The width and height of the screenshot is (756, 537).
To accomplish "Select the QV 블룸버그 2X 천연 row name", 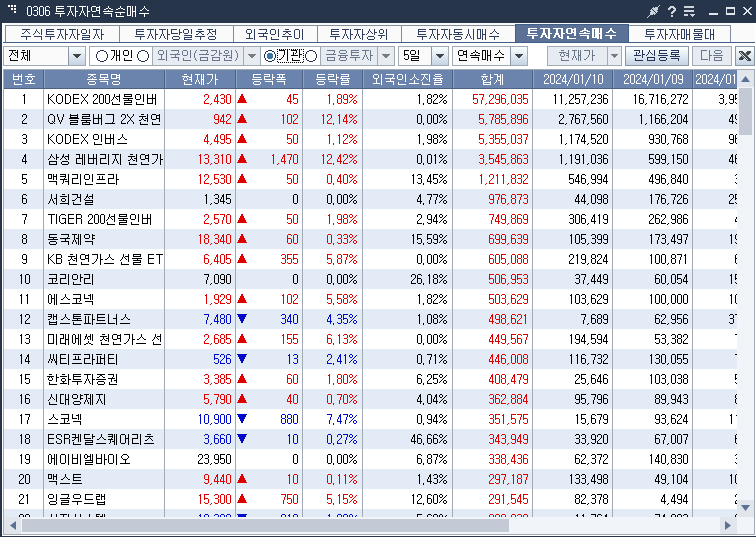I will (x=104, y=119).
